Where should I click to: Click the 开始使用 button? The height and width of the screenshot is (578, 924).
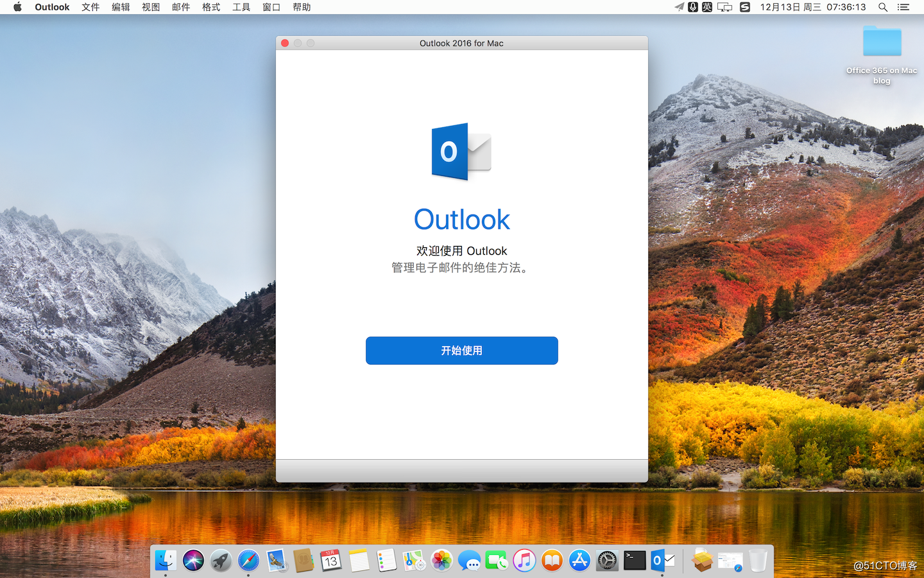461,351
